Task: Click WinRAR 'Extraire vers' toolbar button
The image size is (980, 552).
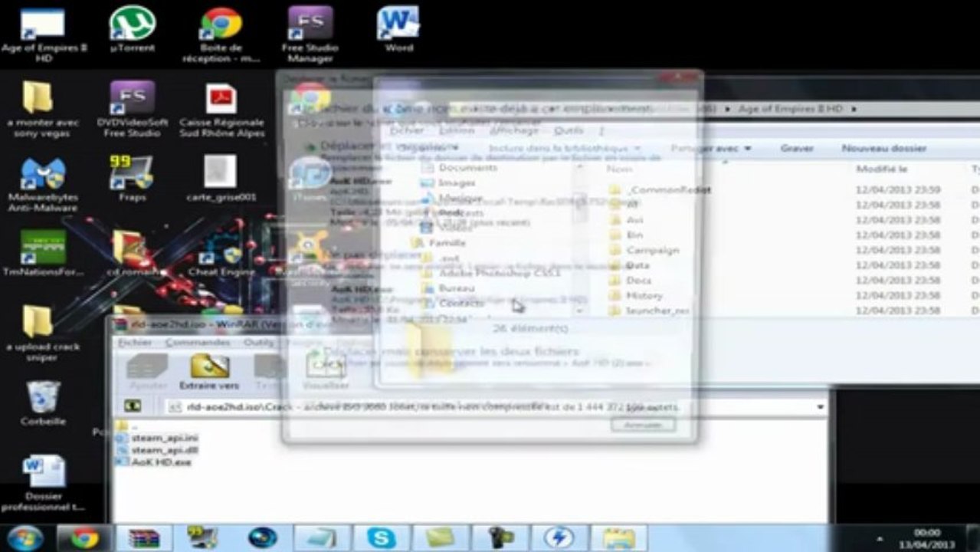Action: tap(209, 373)
